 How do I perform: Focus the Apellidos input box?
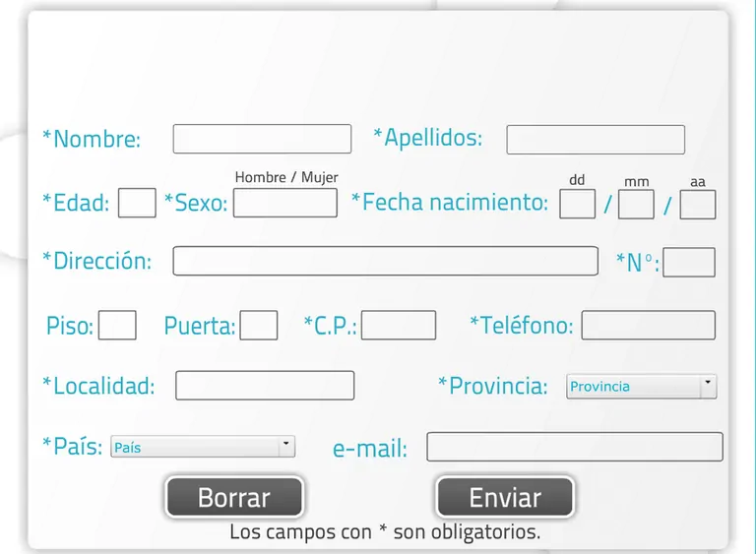[x=595, y=140]
